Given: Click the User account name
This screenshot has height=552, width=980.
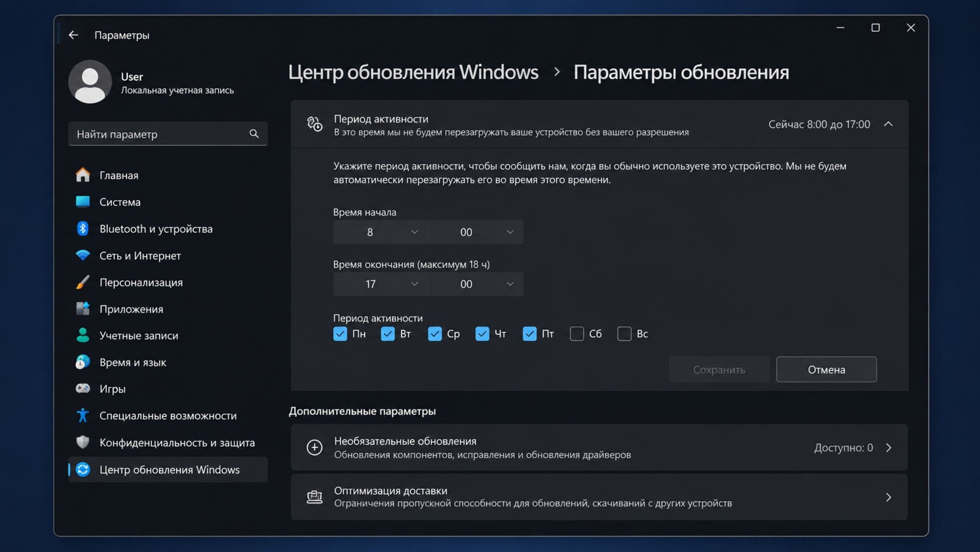Looking at the screenshot, I should (x=132, y=77).
